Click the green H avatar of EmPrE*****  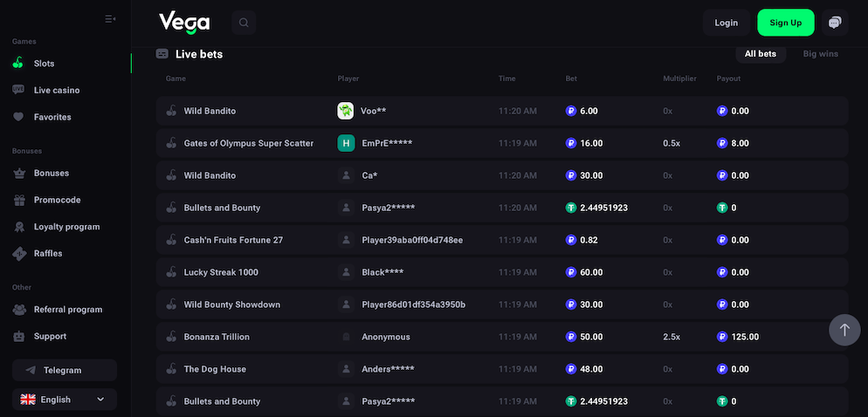[346, 143]
